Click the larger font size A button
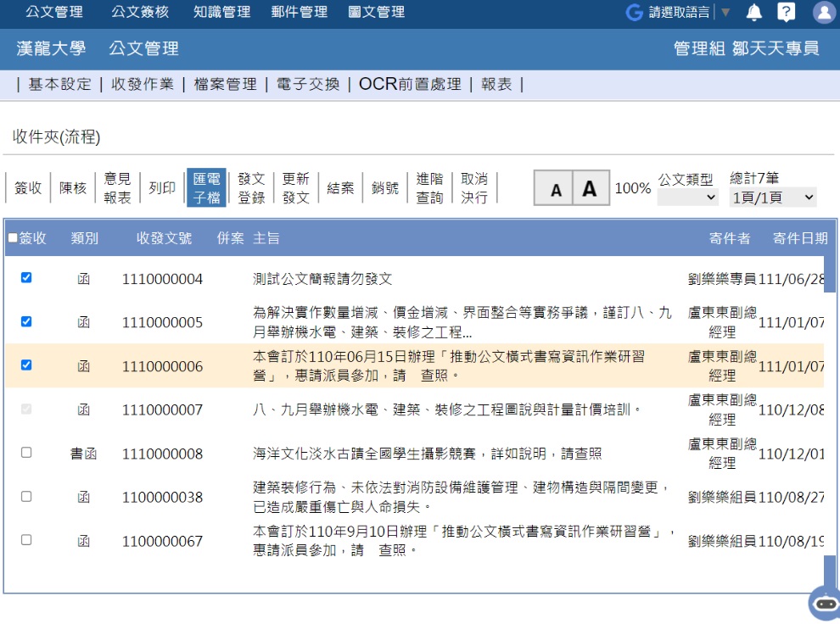Image resolution: width=840 pixels, height=624 pixels. click(590, 188)
